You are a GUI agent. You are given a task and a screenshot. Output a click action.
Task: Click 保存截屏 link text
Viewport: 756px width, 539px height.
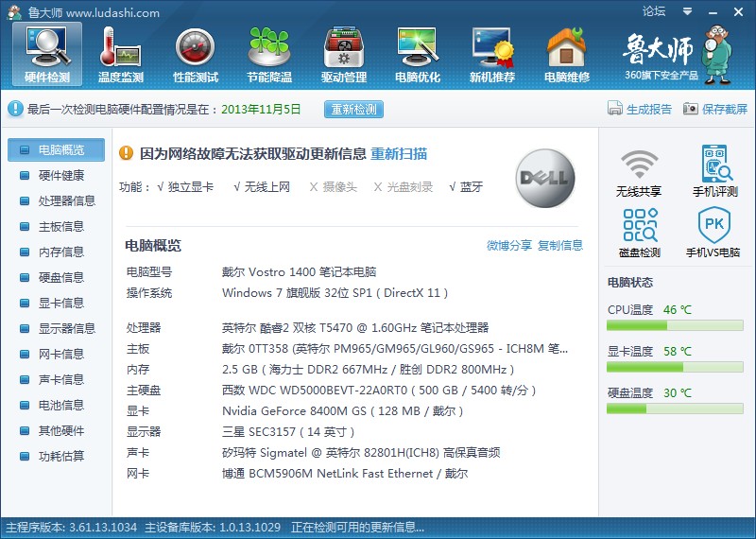pos(725,109)
